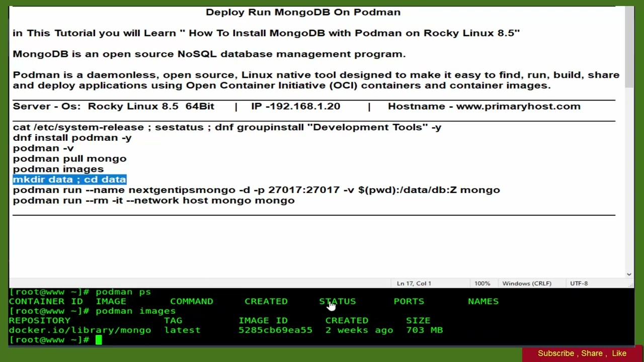
Task: Click the 'cat /etc/system-release' command line
Action: click(227, 127)
